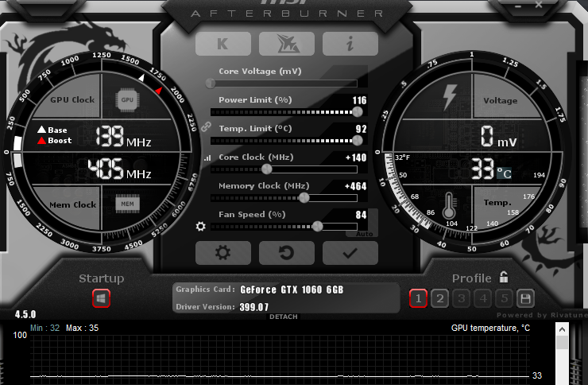Click the Power Limit slider handle

tap(358, 111)
